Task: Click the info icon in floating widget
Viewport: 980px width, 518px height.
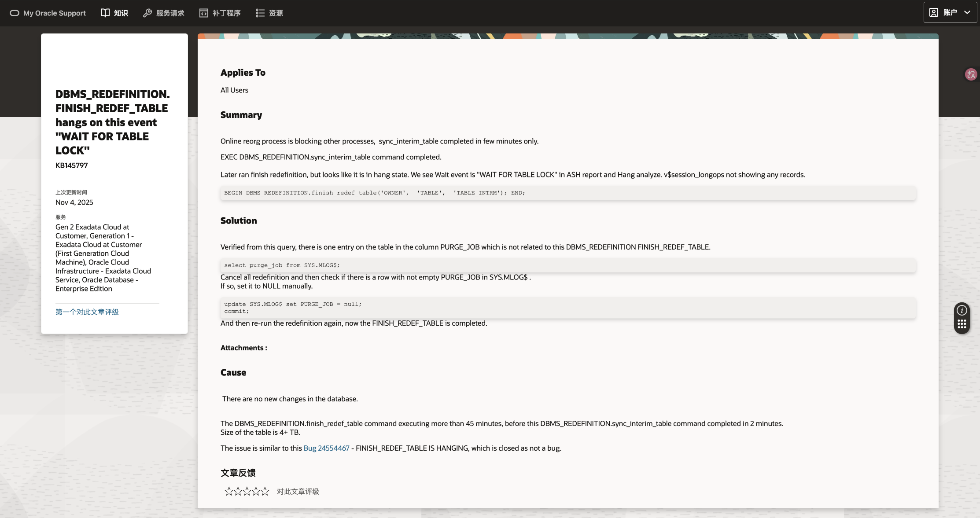Action: click(x=962, y=310)
